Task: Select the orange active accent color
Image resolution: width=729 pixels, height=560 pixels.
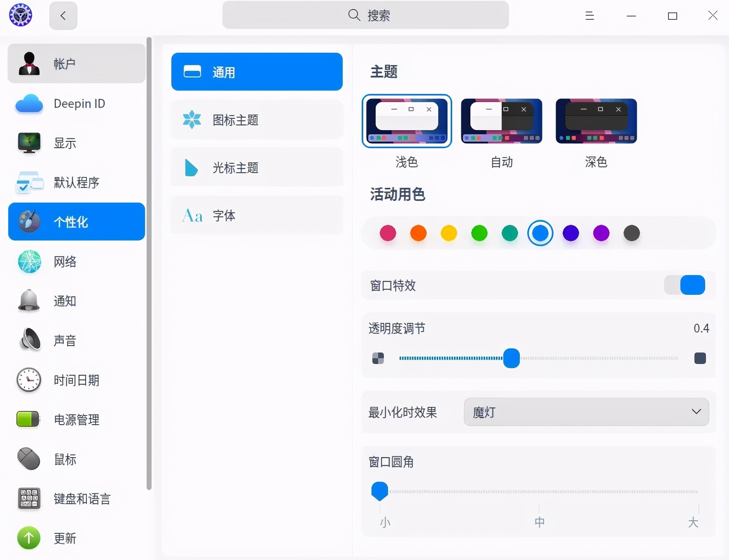Action: (x=418, y=233)
